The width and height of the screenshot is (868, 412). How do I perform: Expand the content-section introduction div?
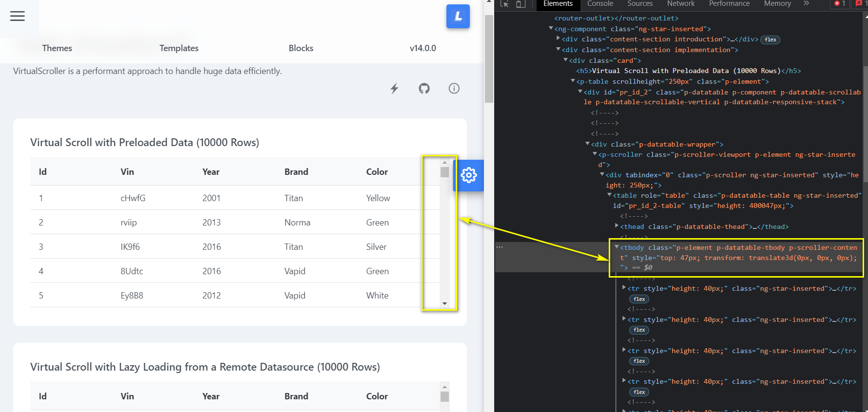[558, 38]
